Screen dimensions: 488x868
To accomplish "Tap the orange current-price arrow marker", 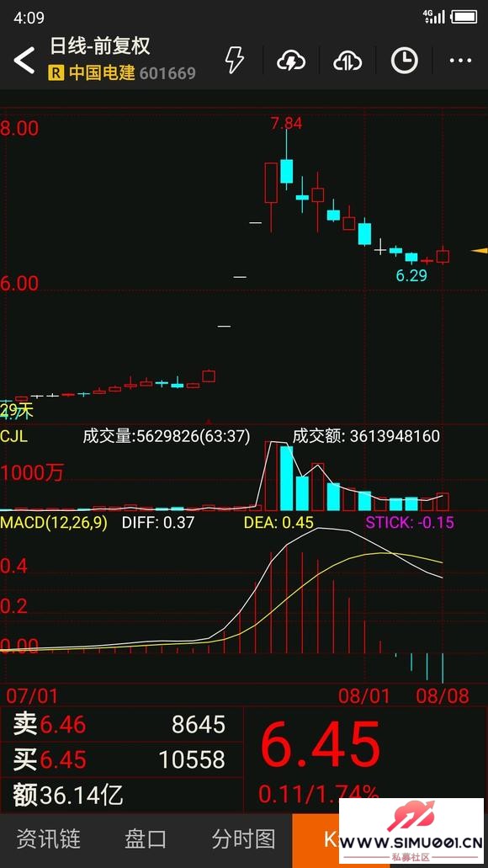I will click(479, 251).
